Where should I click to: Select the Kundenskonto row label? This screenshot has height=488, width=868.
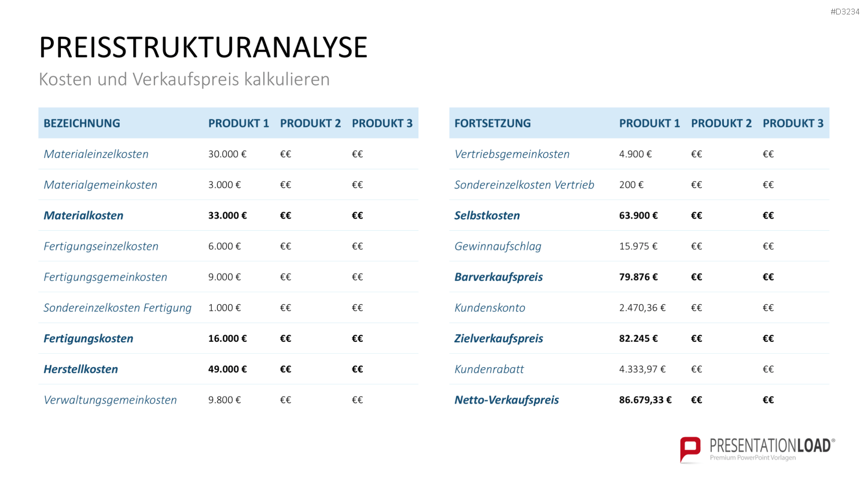(490, 308)
